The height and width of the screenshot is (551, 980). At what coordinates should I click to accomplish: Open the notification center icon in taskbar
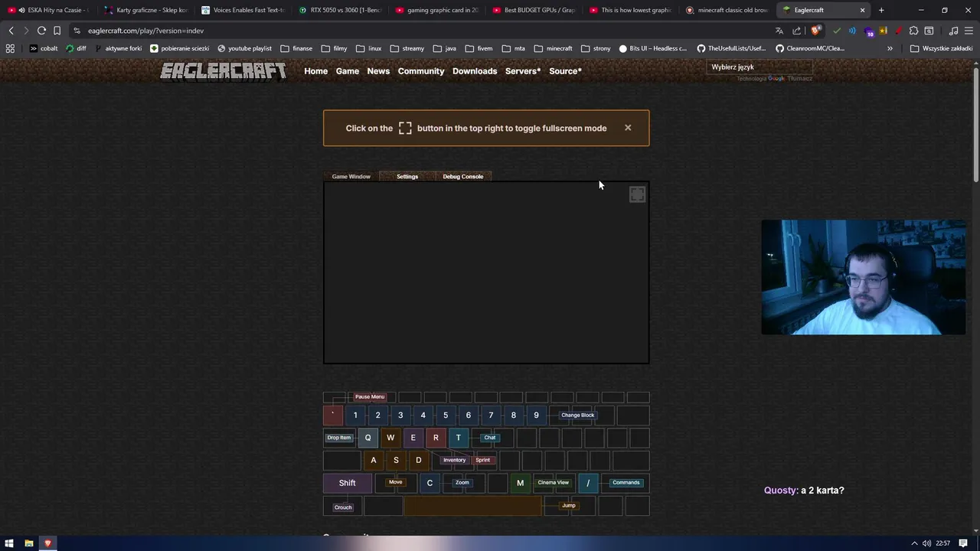(x=963, y=543)
